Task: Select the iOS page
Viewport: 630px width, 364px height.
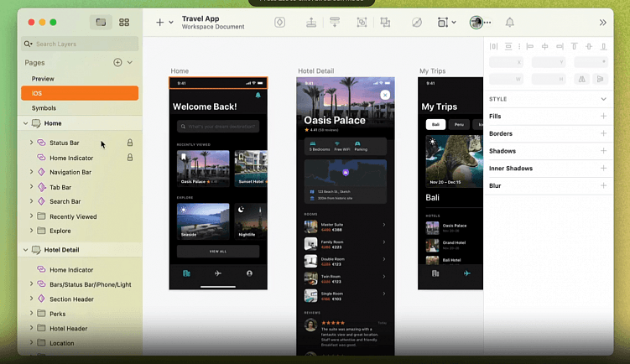Action: [x=80, y=93]
